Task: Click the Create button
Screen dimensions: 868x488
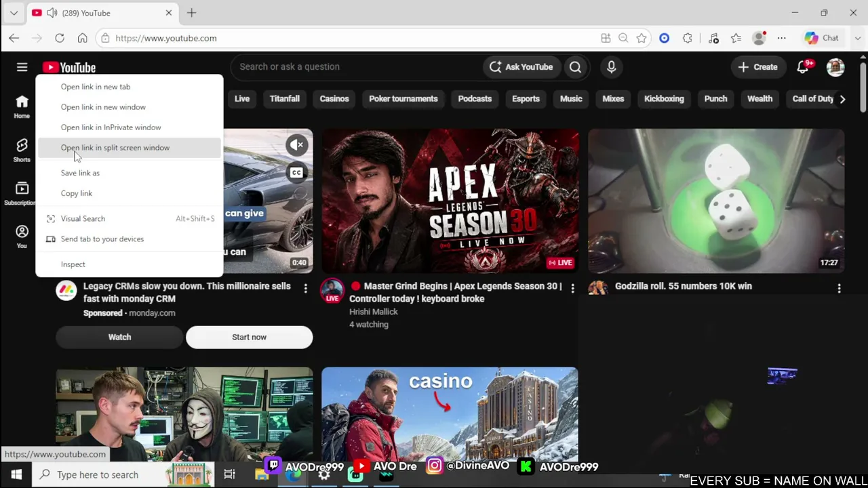Action: 757,67
